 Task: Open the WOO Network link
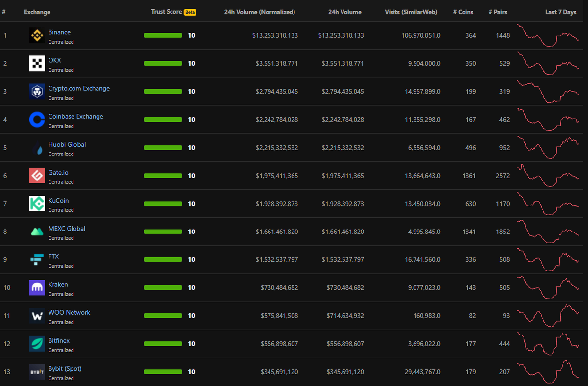[69, 312]
